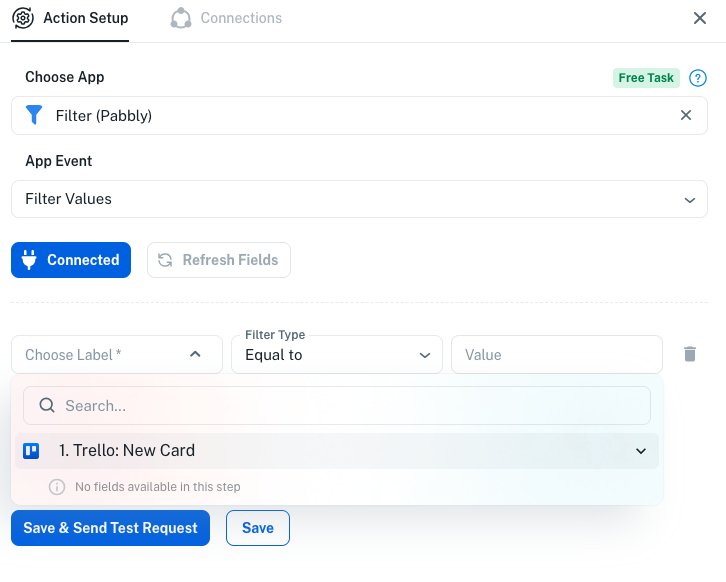The width and height of the screenshot is (726, 582).
Task: Delete the filter row with trash icon
Action: (x=689, y=354)
